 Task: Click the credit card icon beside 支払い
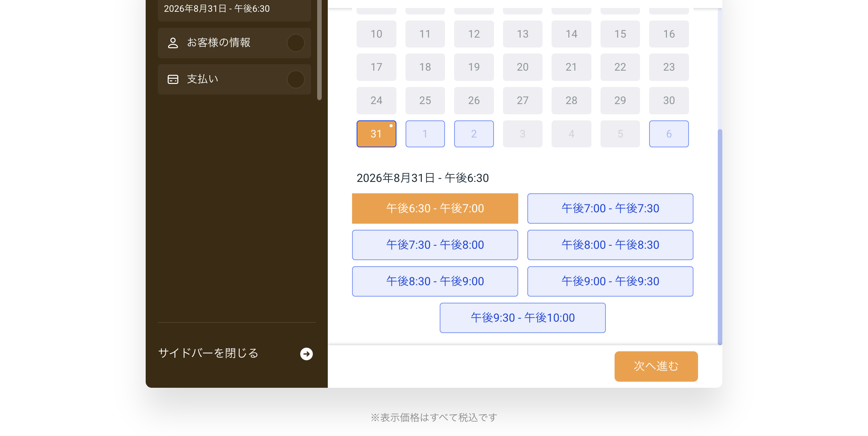[173, 79]
